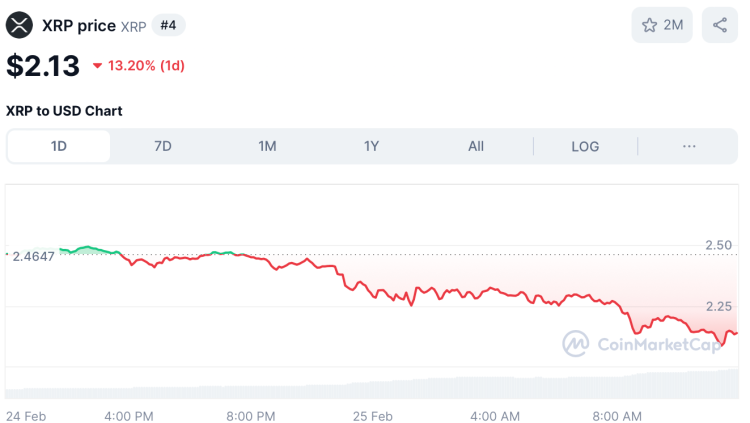Show the 1M chart range
The width and height of the screenshot is (750, 423).
coord(267,146)
